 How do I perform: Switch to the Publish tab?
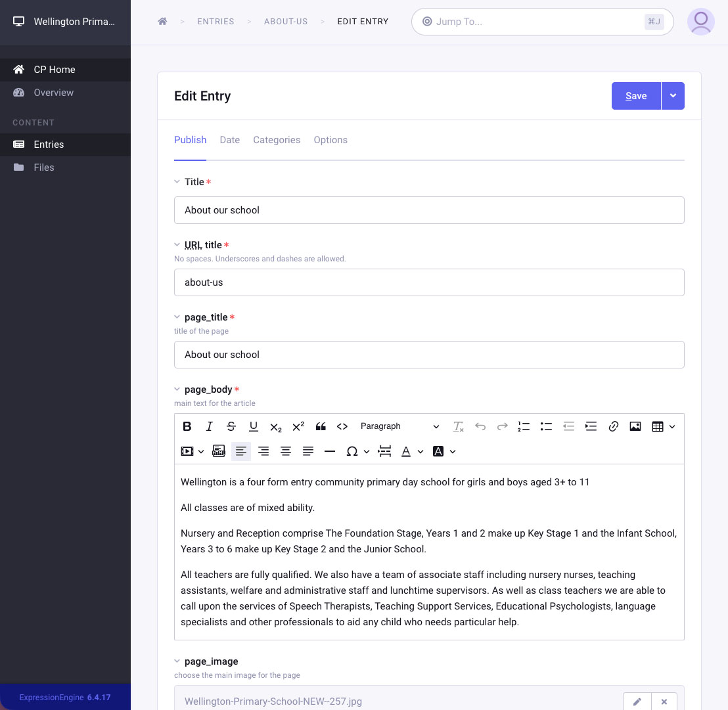coord(190,140)
